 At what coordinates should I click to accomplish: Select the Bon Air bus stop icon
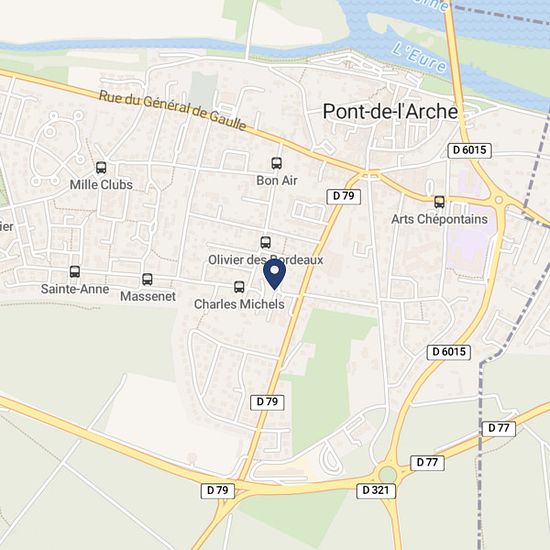point(276,163)
